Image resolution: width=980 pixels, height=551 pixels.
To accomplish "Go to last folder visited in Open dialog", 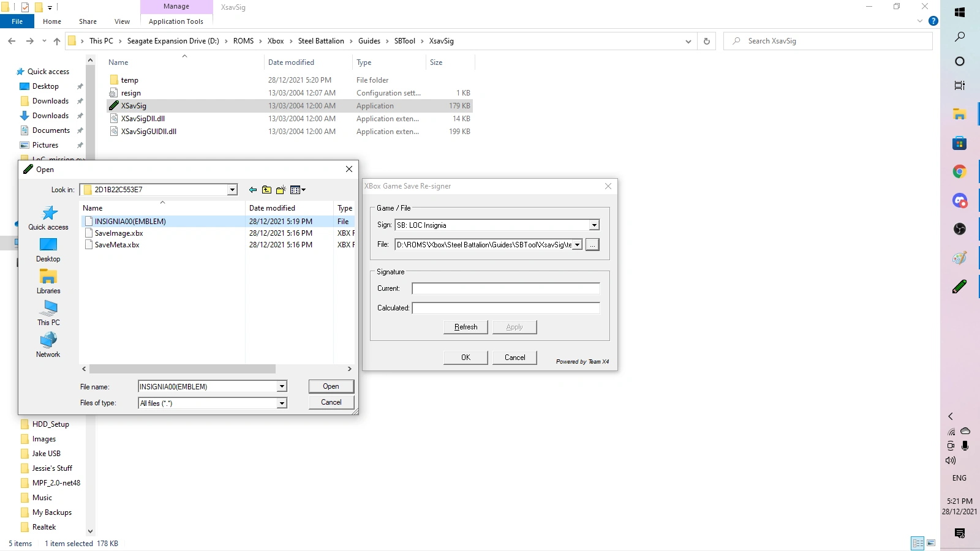I will point(253,190).
